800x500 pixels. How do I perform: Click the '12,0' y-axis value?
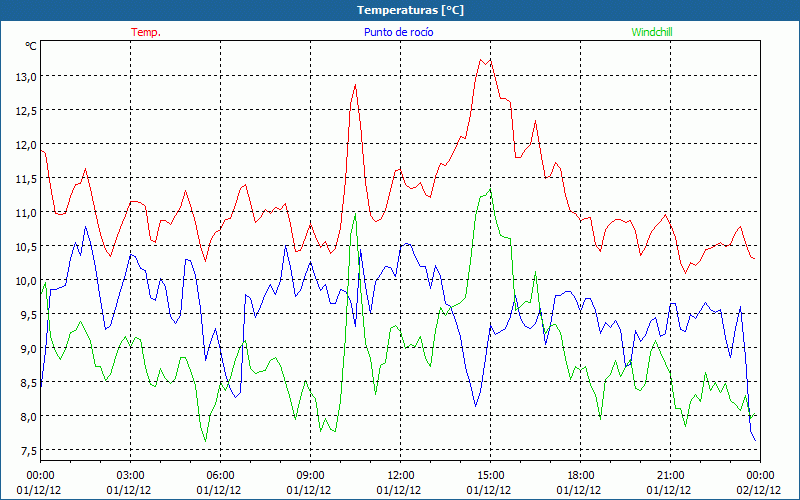(26, 144)
